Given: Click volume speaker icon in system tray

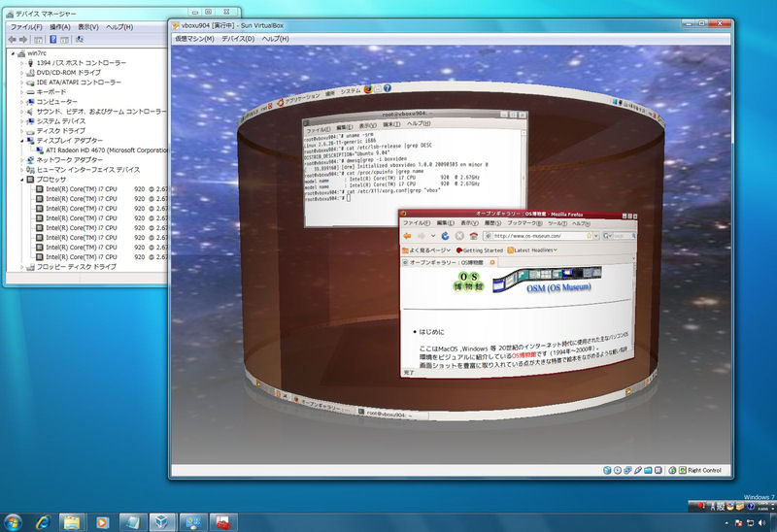Looking at the screenshot, I should click(761, 522).
